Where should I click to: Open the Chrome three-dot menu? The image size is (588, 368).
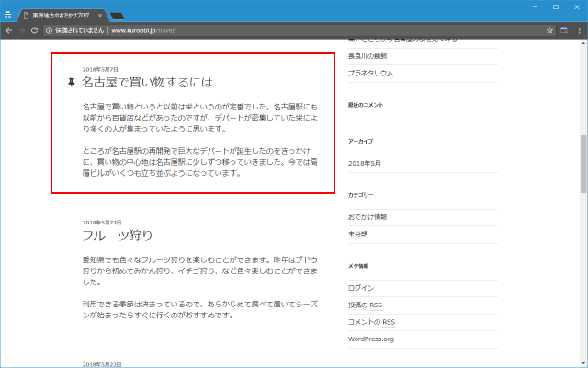(579, 30)
